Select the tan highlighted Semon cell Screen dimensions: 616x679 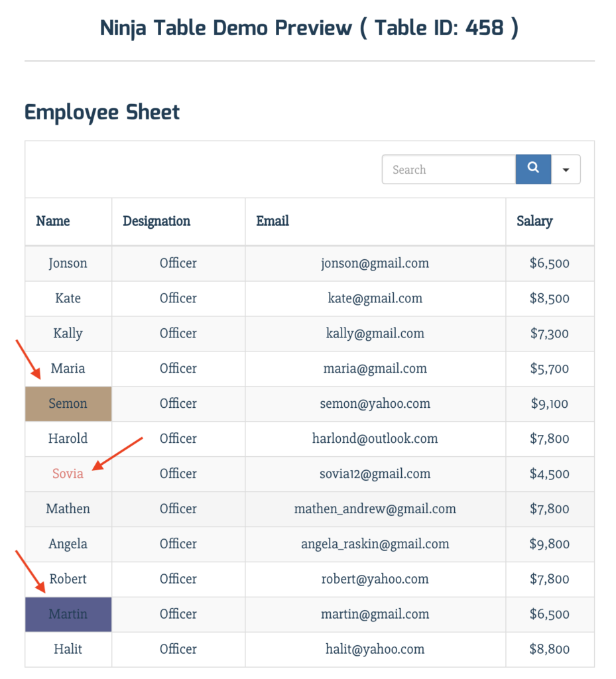click(x=68, y=404)
